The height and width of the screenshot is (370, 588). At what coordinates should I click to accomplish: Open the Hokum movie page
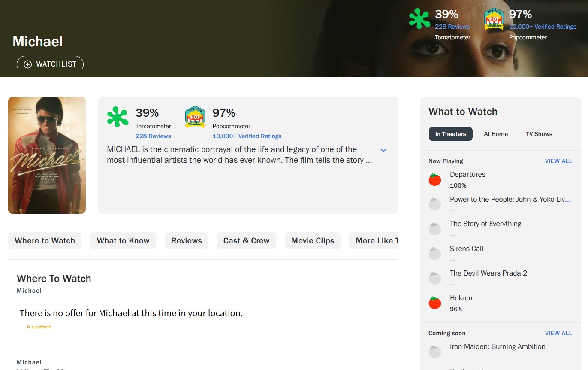tap(461, 298)
